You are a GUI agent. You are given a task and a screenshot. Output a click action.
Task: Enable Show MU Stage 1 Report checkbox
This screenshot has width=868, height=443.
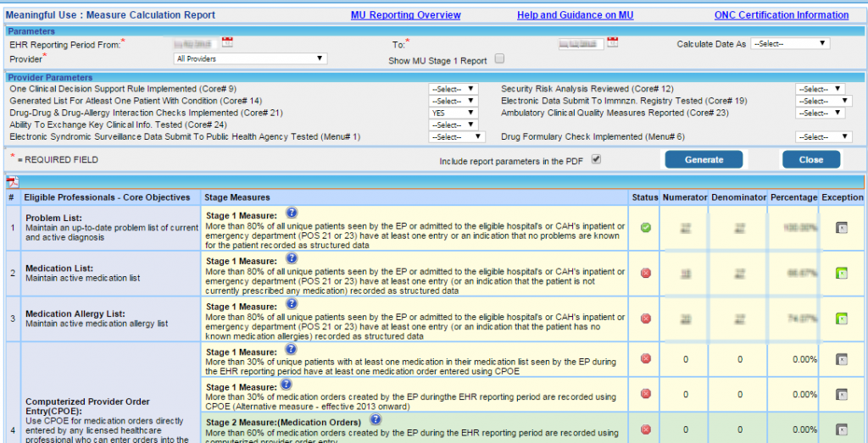pyautogui.click(x=499, y=59)
